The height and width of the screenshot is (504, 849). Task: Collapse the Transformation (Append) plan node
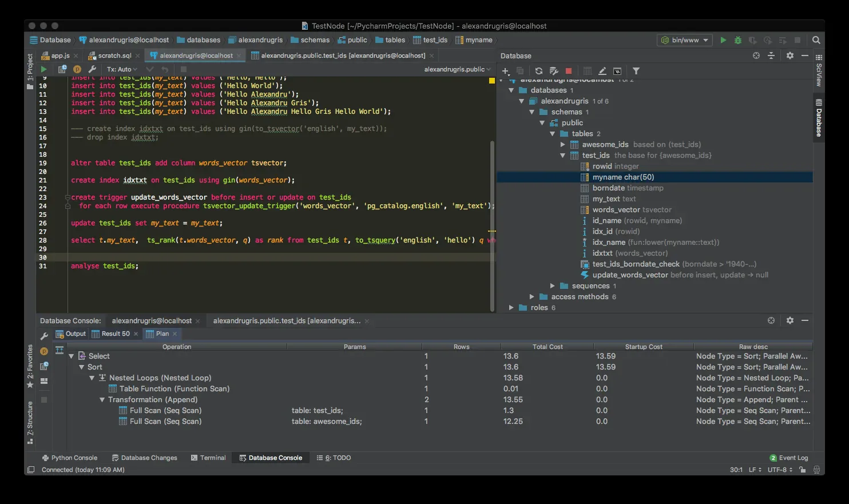(102, 400)
